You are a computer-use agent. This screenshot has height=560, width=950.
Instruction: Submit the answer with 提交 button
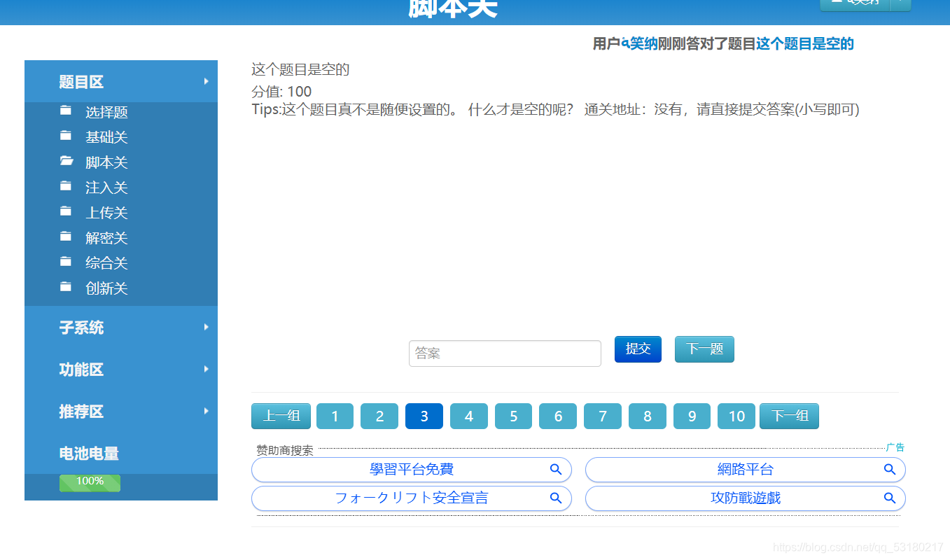pyautogui.click(x=638, y=349)
